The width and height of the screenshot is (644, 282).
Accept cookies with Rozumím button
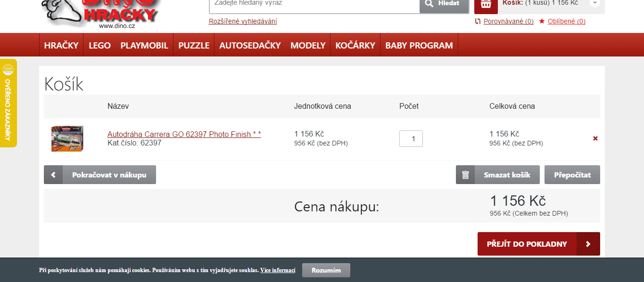326,270
